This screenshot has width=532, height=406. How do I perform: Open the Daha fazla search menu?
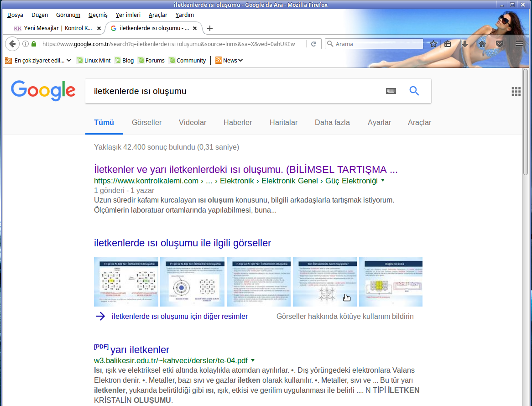[x=332, y=122]
